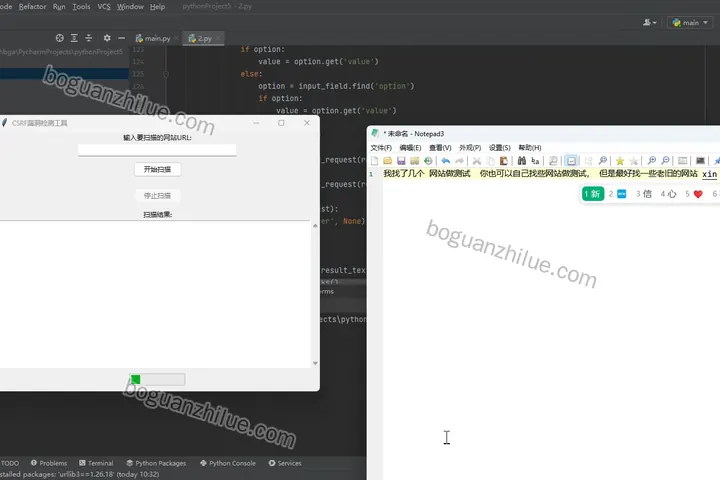Click the 停止扫描 button in CSRF tool
This screenshot has height=480, width=720.
(x=158, y=196)
